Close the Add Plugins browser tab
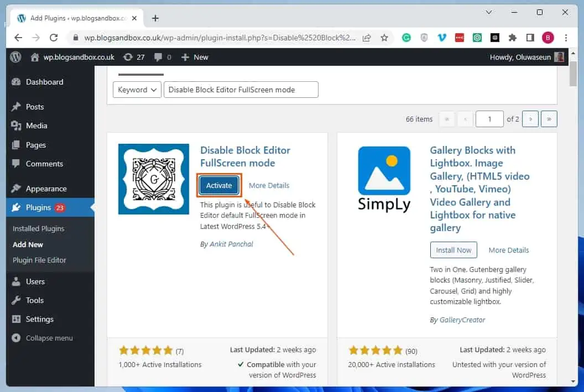The image size is (584, 392). 134,18
